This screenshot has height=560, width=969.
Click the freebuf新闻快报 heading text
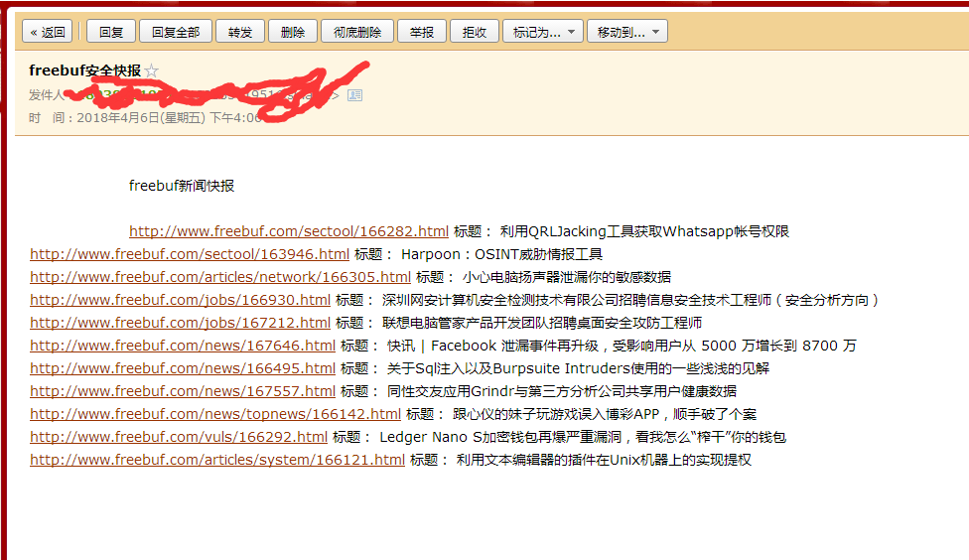tap(182, 186)
